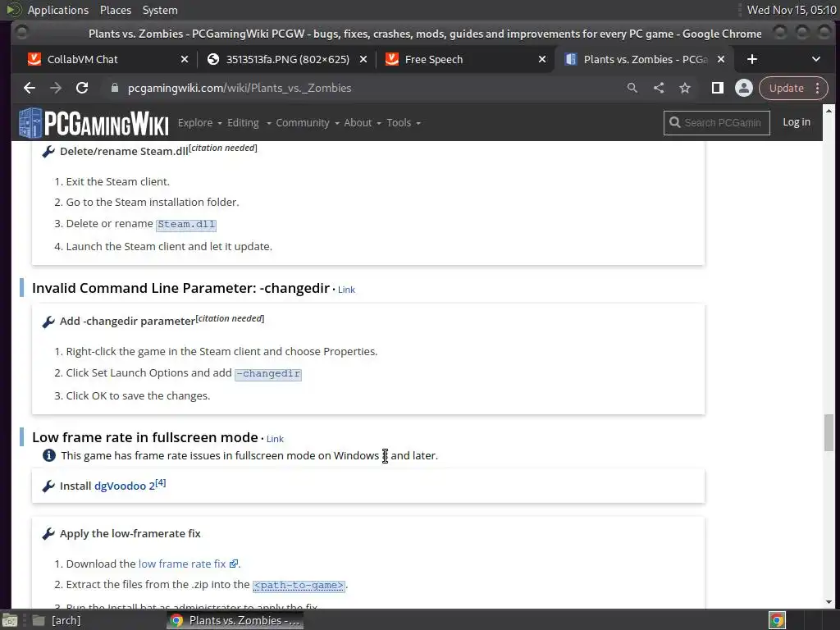Close the Free Speech tab

coord(542,59)
